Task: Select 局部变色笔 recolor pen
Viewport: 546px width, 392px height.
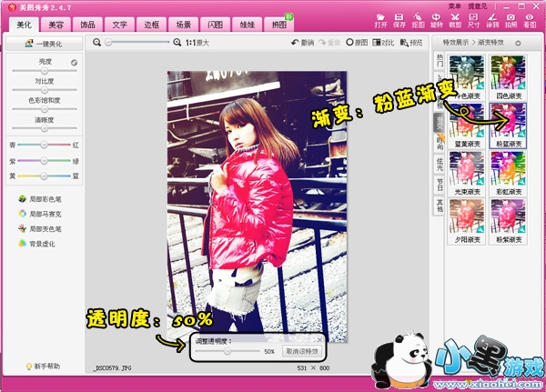Action: pyautogui.click(x=40, y=228)
